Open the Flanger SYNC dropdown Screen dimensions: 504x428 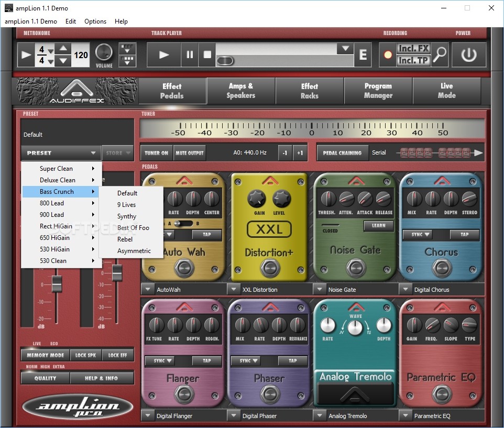coord(159,361)
